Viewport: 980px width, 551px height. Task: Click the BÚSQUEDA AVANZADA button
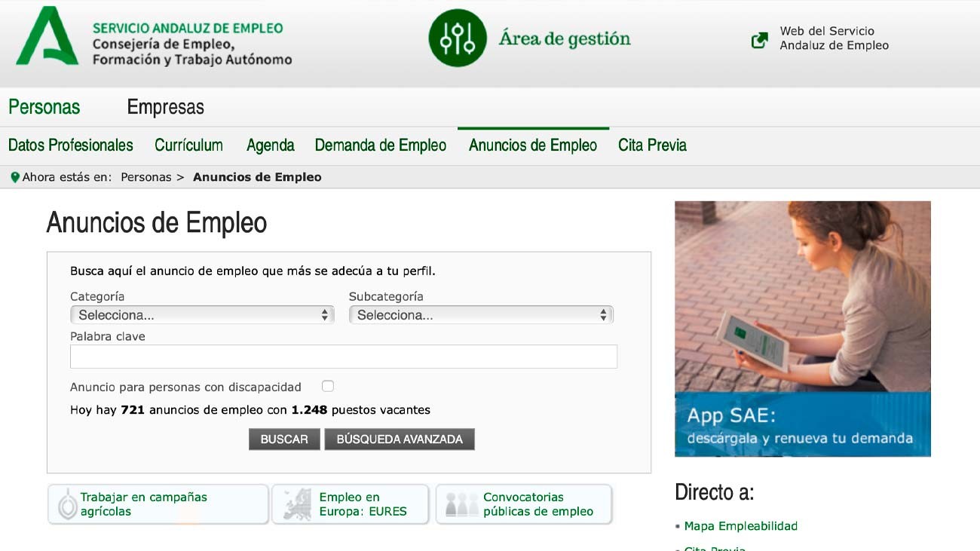(x=400, y=439)
